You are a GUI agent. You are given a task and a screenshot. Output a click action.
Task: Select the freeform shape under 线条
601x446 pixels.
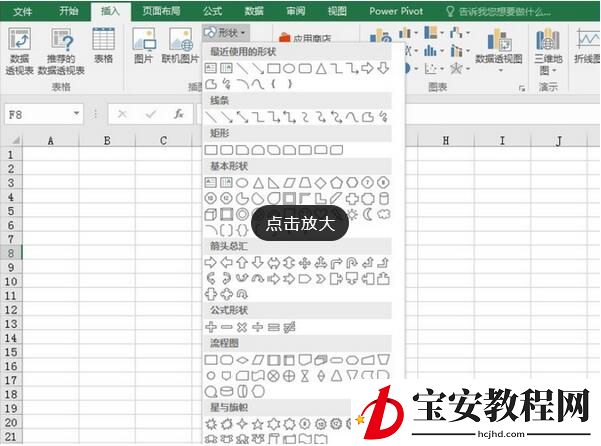[368, 117]
